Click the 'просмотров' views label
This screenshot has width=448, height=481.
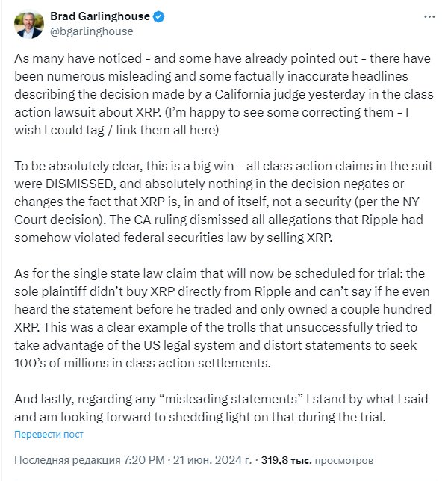pos(343,460)
